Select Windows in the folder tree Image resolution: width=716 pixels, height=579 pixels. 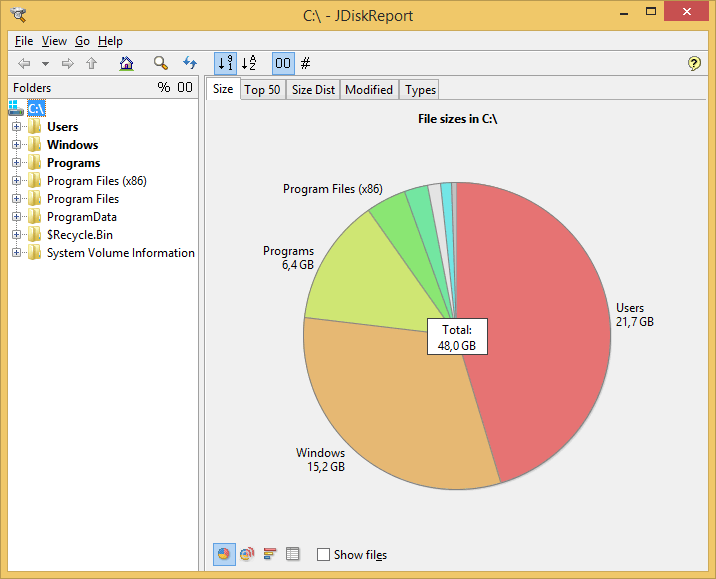(x=73, y=145)
